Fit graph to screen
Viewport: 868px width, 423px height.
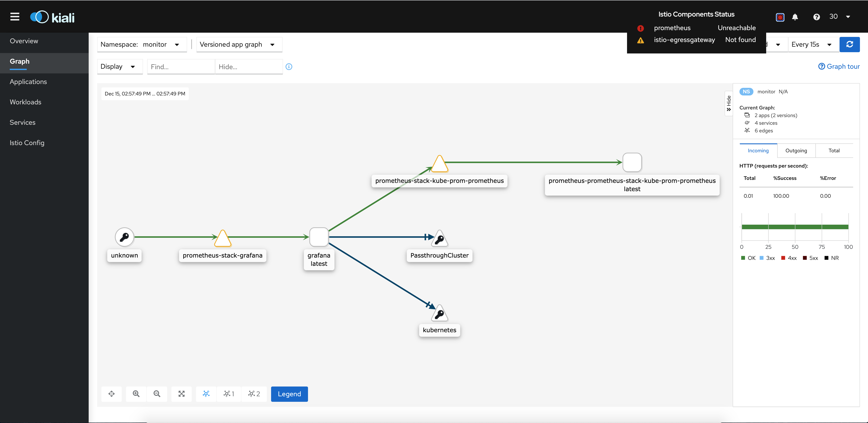pos(182,394)
